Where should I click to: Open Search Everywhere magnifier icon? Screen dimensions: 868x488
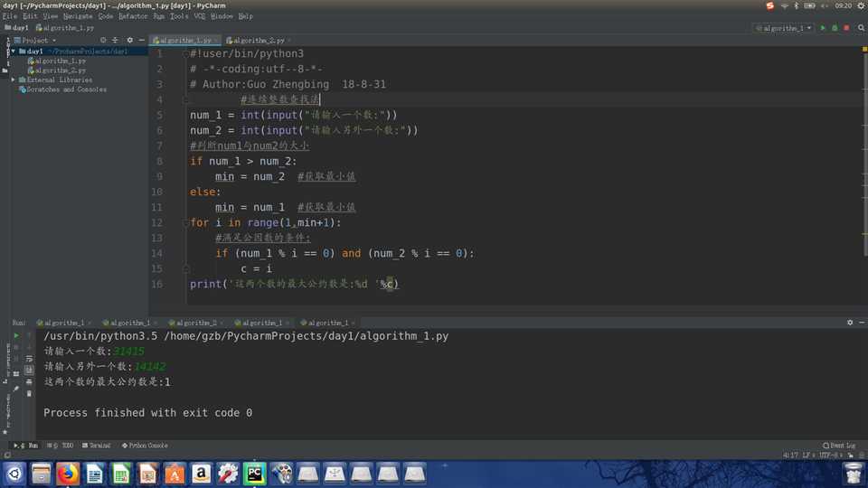coord(861,28)
